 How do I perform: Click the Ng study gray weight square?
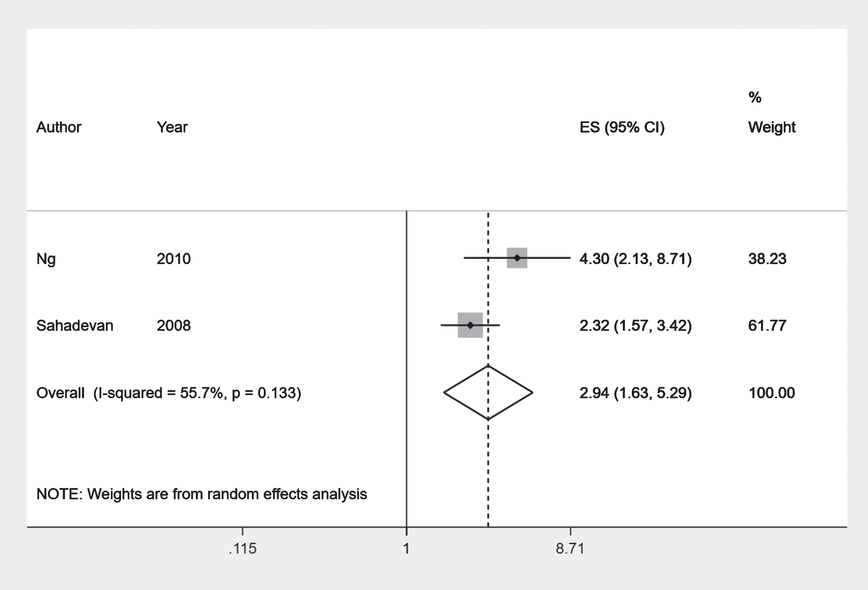pos(517,258)
